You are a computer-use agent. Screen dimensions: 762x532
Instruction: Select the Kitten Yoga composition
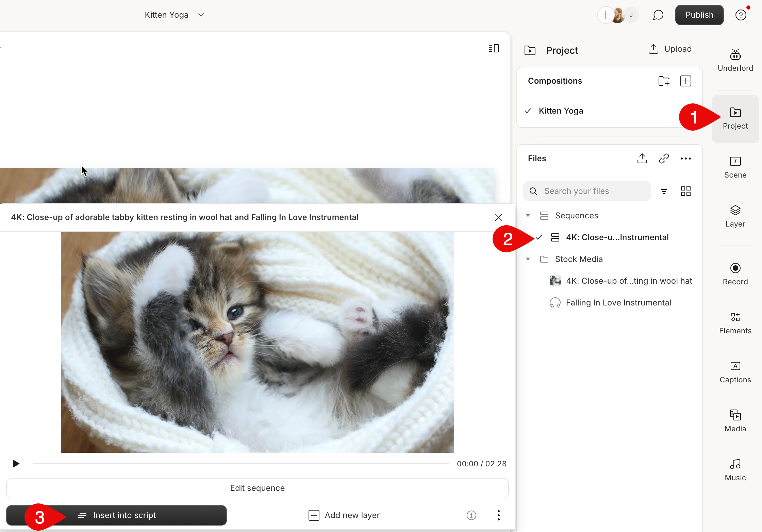click(561, 111)
